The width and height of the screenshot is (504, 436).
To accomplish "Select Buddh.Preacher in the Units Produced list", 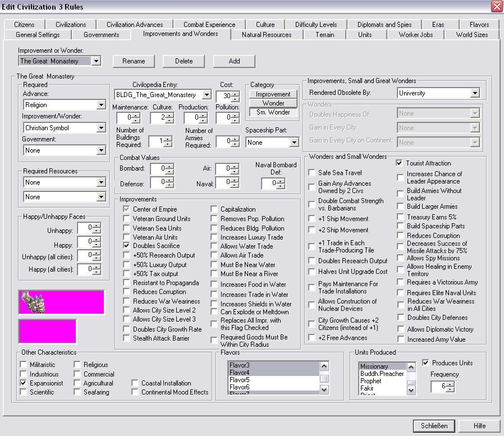I will pos(382,374).
